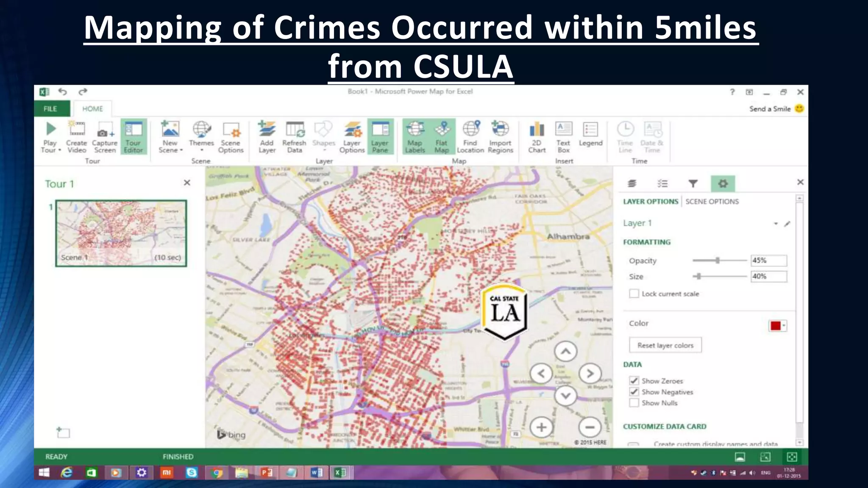Zoom out with the map minus button
The height and width of the screenshot is (488, 868).
590,427
